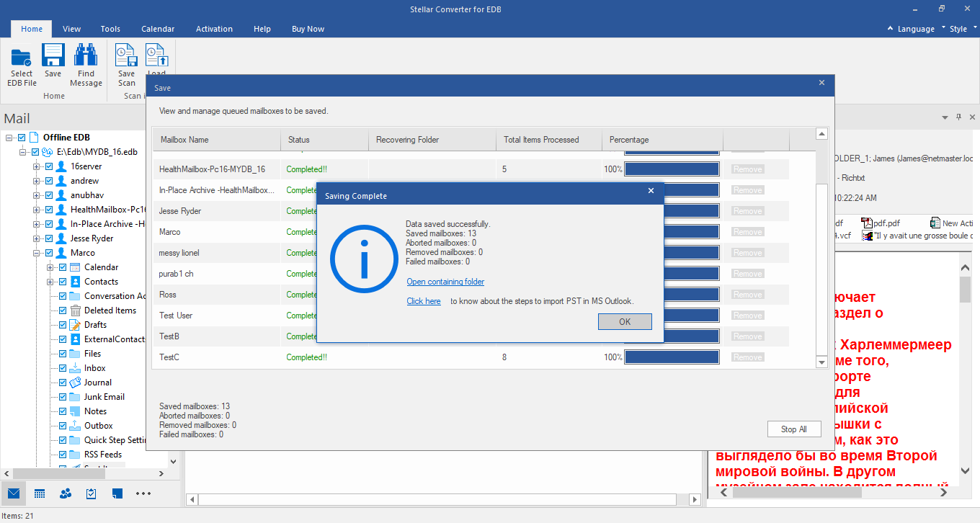Click the Open containing folder link
The width and height of the screenshot is (980, 523).
click(x=445, y=282)
